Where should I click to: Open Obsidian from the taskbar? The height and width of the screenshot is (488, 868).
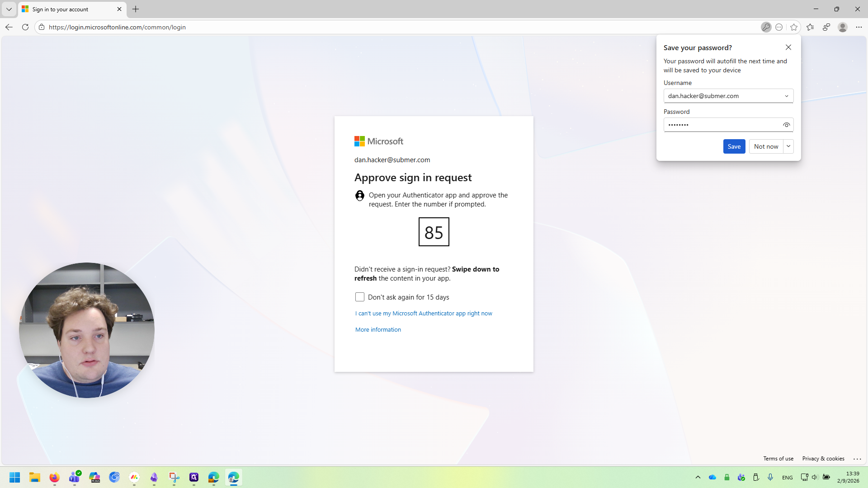tap(154, 477)
